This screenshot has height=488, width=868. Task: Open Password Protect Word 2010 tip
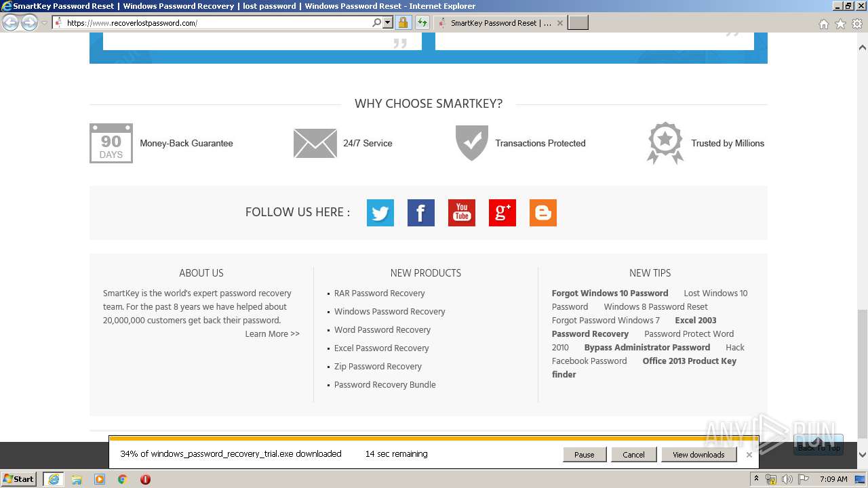689,334
